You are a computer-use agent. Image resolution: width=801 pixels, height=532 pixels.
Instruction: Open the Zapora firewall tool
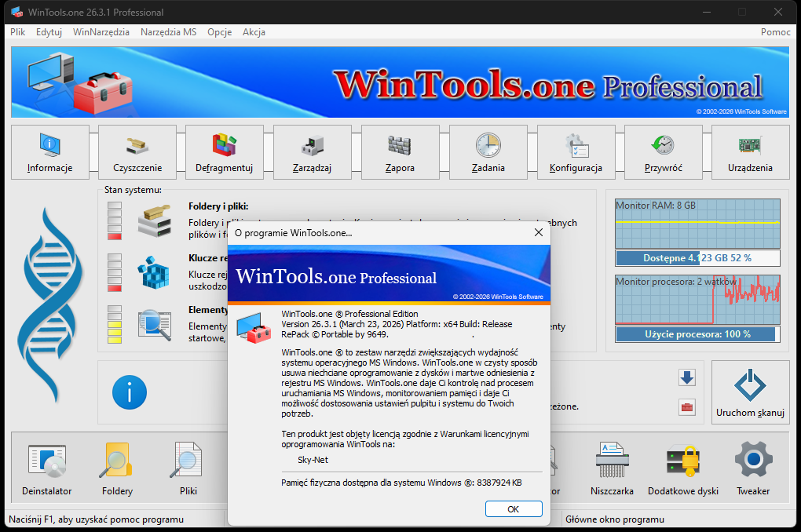400,152
